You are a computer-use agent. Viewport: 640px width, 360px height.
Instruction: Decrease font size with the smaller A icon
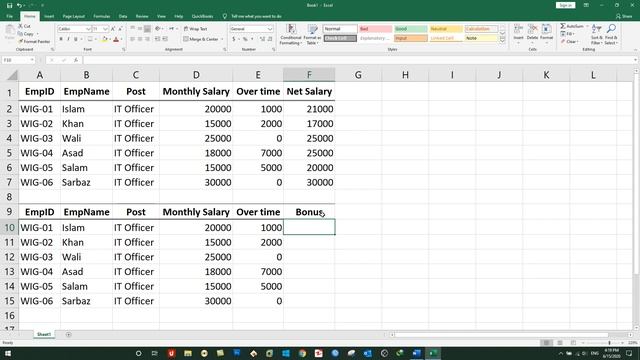pyautogui.click(x=120, y=29)
